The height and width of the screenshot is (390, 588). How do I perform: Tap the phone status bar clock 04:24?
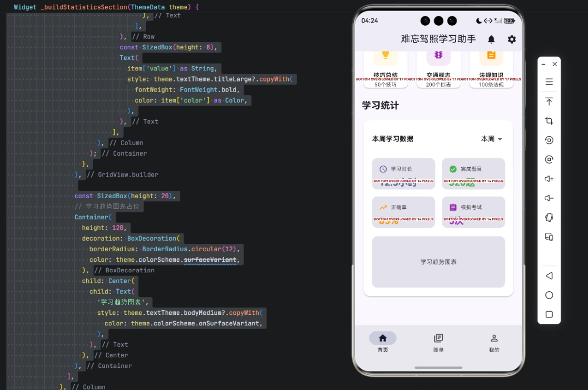pos(369,20)
